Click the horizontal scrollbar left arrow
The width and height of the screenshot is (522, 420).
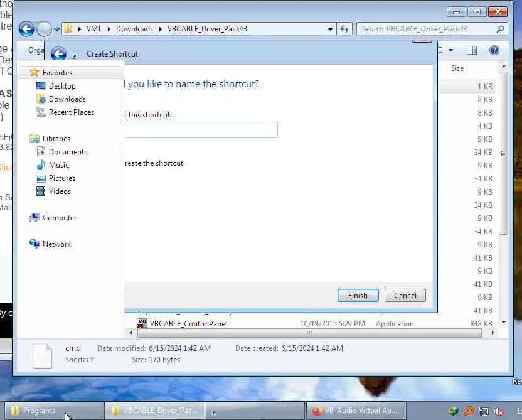[131, 333]
